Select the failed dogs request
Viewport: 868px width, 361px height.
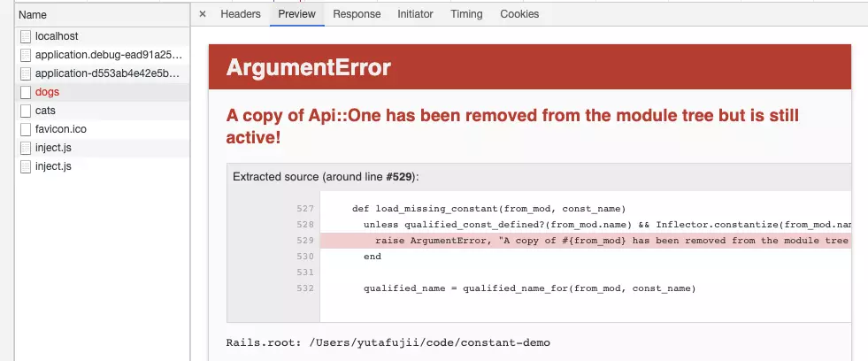[x=103, y=92]
